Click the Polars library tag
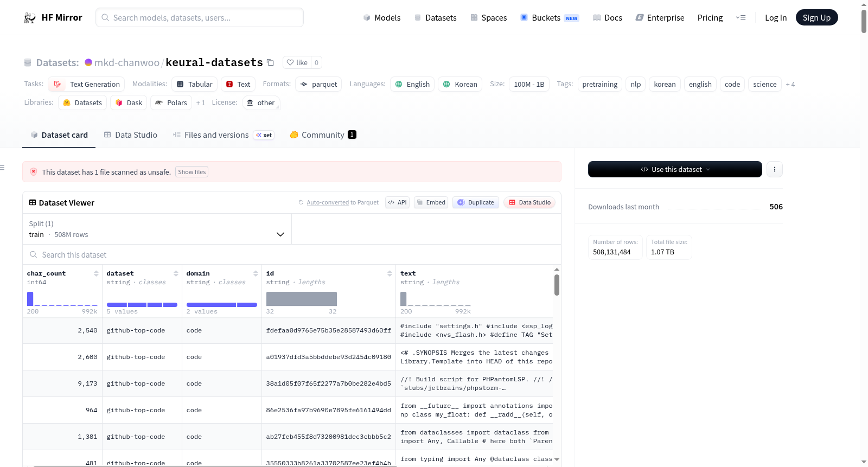 click(x=171, y=103)
